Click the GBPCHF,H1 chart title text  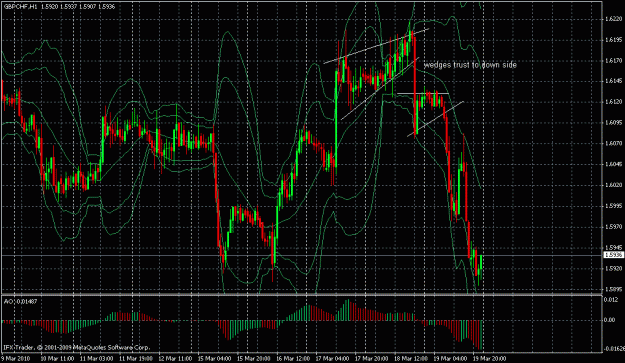20,7
